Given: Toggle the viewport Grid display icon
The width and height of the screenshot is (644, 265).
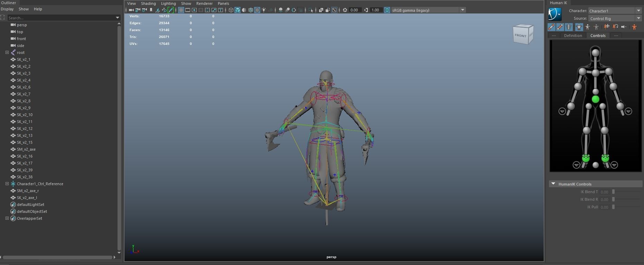Looking at the screenshot, I should [x=181, y=10].
